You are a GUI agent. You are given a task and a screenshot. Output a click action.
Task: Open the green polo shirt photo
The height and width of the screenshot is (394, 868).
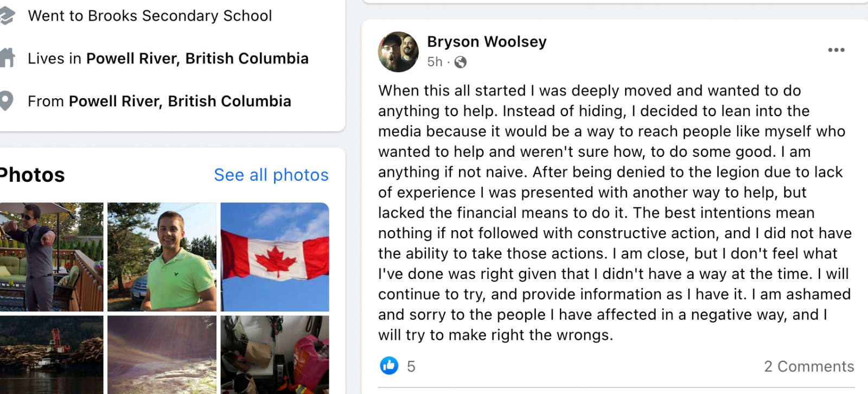tap(161, 257)
